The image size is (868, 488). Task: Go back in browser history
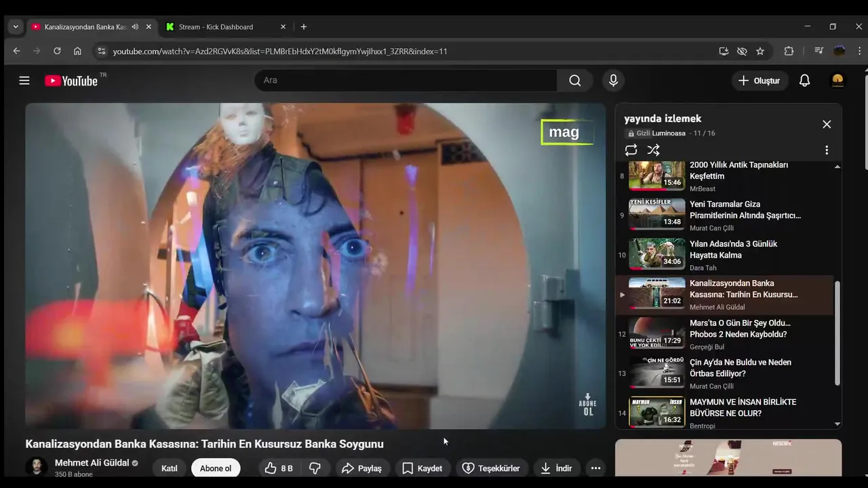(x=17, y=52)
